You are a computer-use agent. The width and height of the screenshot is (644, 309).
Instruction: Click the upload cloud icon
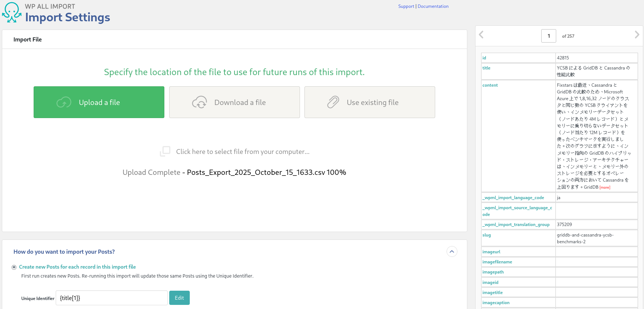(x=64, y=102)
